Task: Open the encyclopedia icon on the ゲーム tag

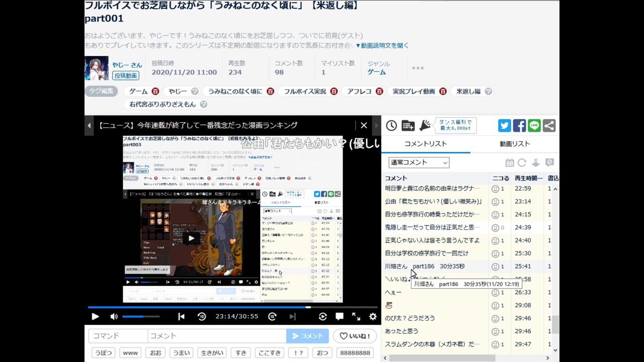Action: click(x=155, y=92)
